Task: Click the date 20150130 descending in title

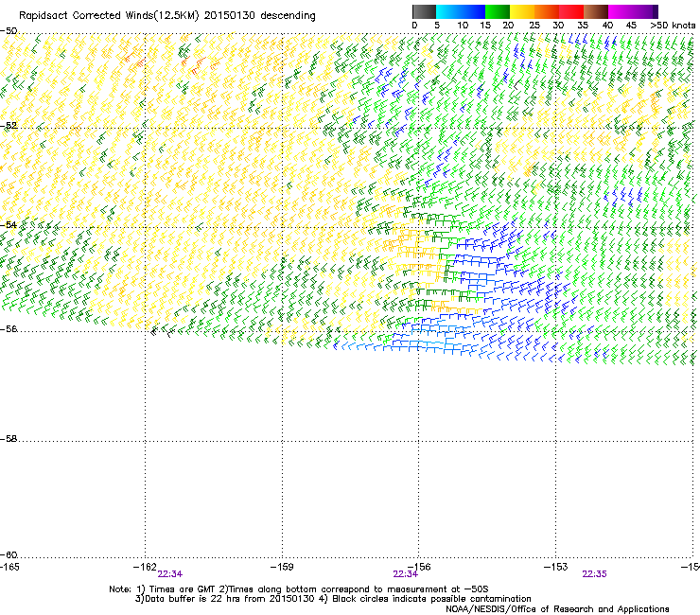Action: pyautogui.click(x=259, y=16)
